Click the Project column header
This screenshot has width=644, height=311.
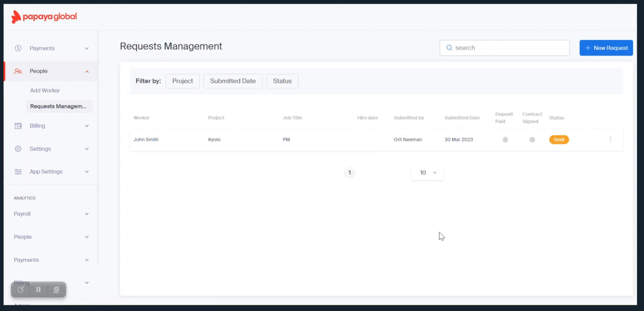point(216,118)
